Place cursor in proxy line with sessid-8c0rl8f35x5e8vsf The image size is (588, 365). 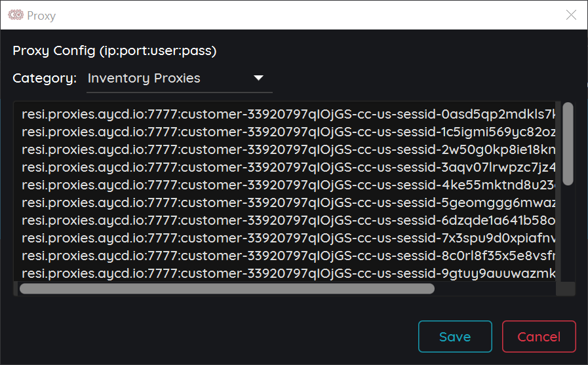(288, 256)
